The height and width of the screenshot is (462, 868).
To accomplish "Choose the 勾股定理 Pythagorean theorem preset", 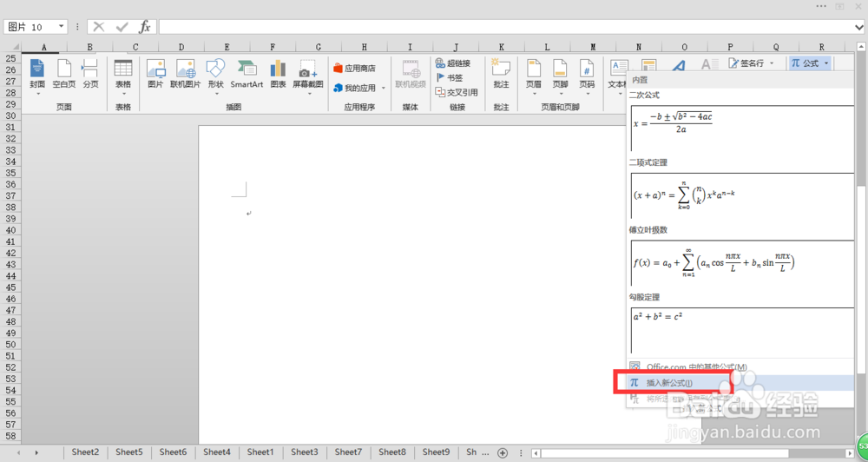I will [x=742, y=330].
